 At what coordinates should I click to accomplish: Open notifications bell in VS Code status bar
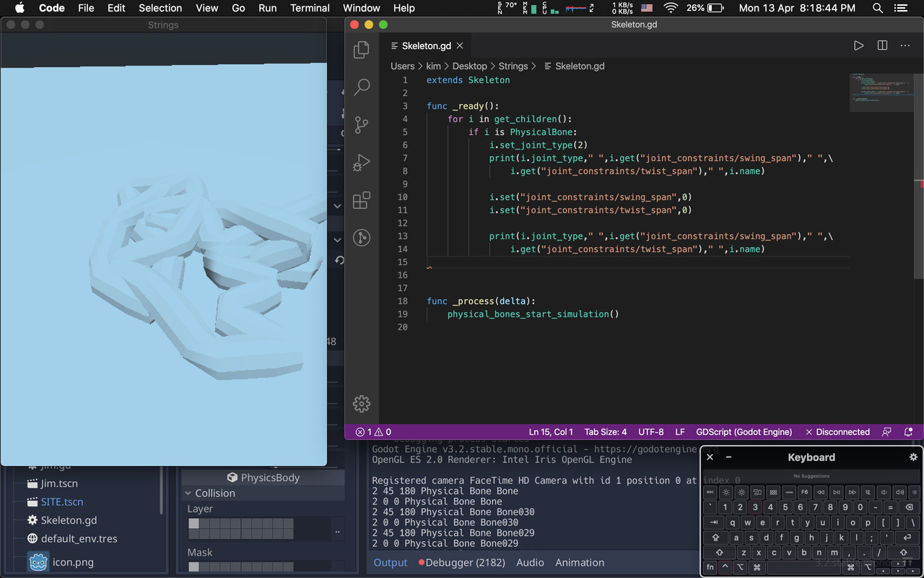coord(909,432)
